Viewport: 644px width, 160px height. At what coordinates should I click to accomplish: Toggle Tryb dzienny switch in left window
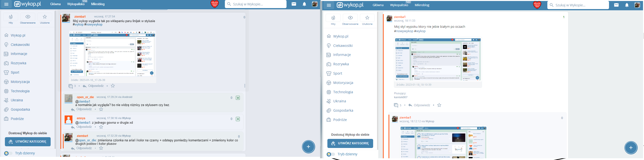point(8,153)
